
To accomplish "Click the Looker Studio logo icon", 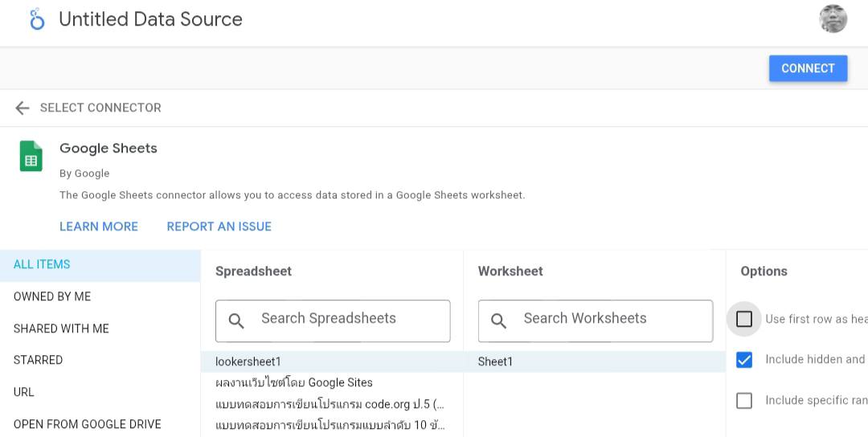I will (36, 19).
